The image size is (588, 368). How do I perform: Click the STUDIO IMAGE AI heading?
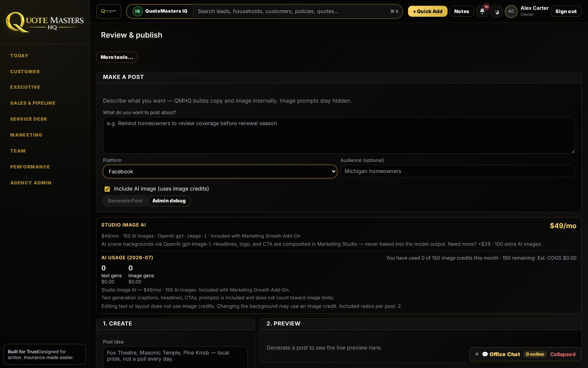[124, 225]
